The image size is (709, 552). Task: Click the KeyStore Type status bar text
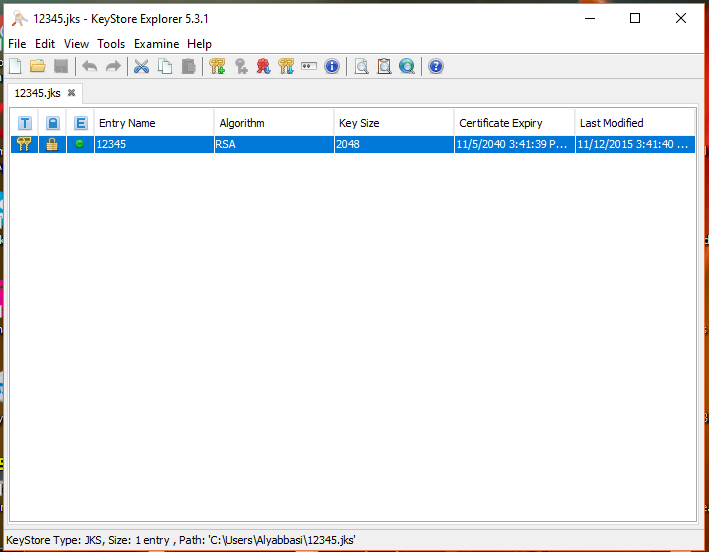coord(181,540)
